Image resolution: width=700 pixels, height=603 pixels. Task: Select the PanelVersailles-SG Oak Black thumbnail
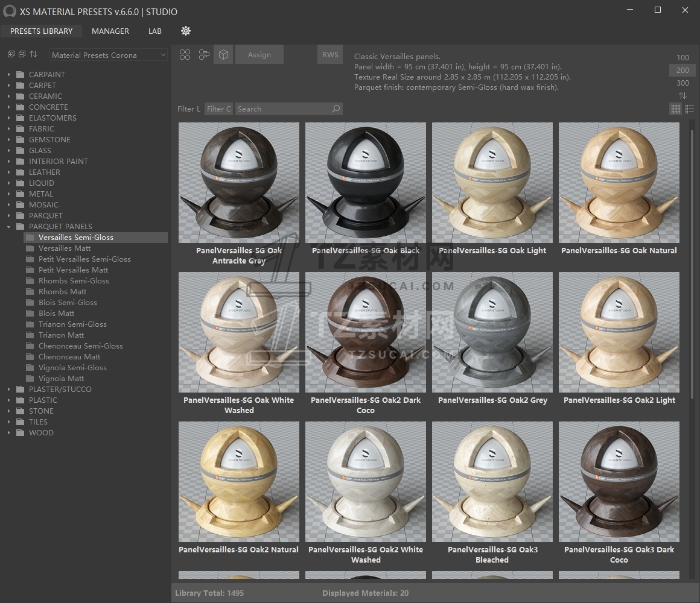click(x=366, y=183)
